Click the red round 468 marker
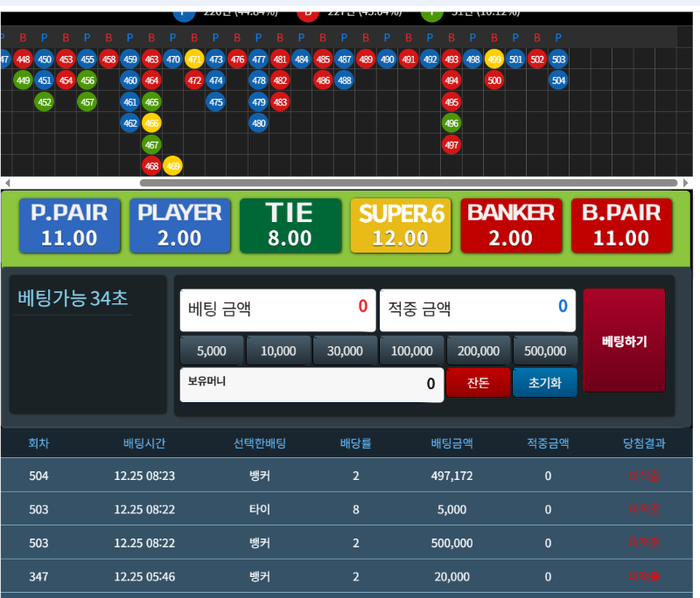700x598 pixels. pos(151,165)
